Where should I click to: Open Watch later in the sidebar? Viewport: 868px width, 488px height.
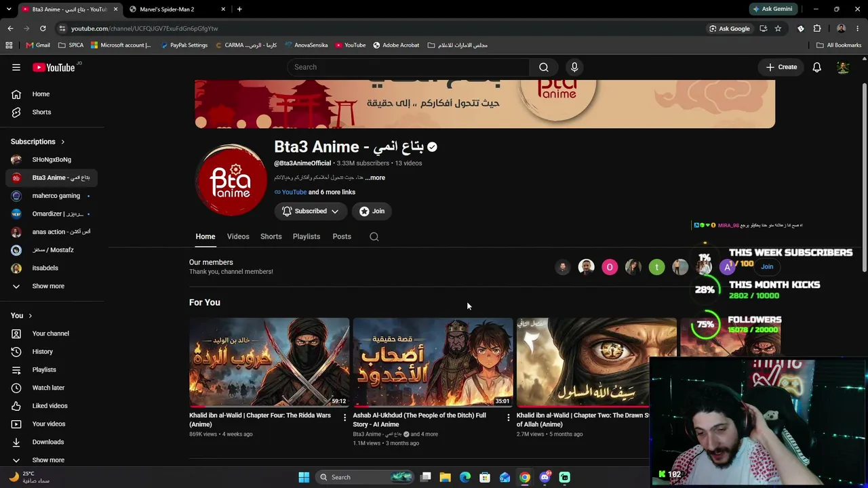[x=48, y=388]
